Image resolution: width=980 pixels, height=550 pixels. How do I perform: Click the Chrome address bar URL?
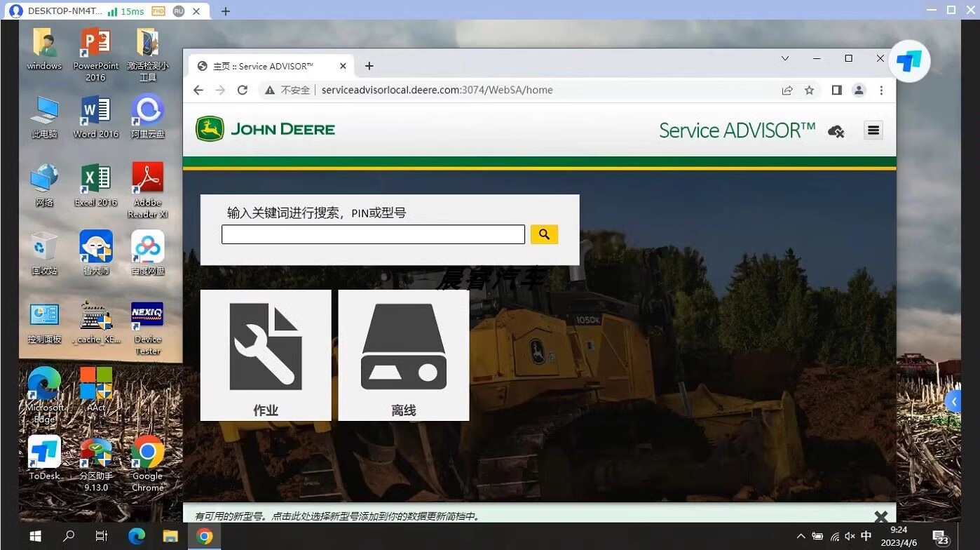[437, 90]
